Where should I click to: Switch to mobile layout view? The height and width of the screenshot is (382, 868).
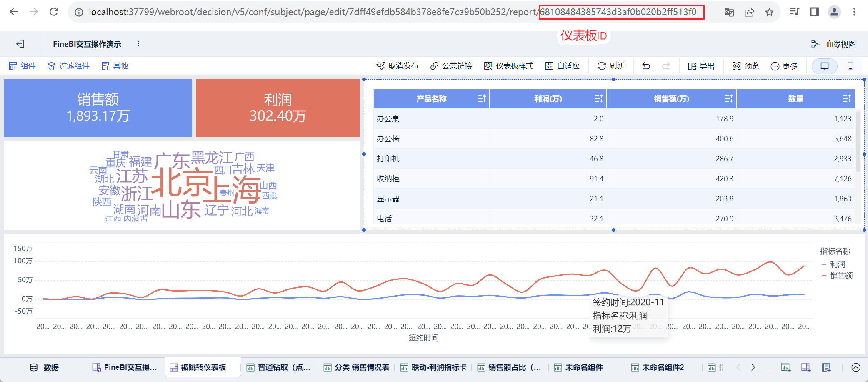point(850,66)
